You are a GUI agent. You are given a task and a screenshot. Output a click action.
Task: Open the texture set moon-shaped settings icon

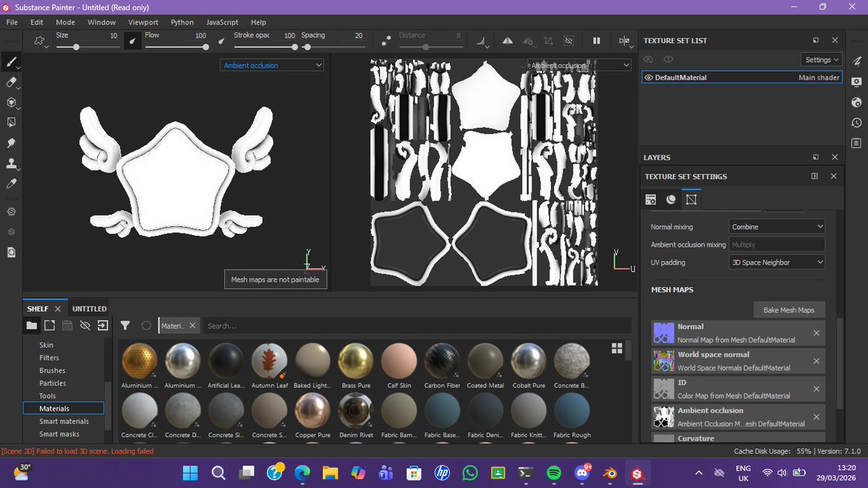tap(671, 199)
